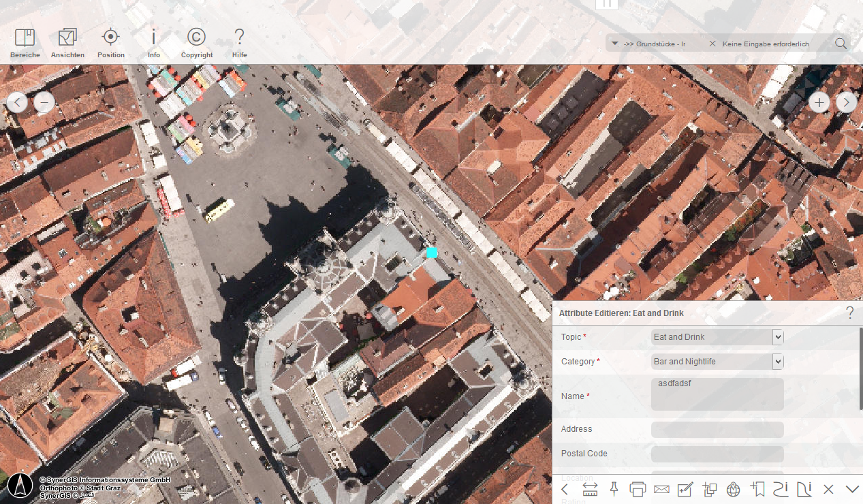Viewport: 863px width, 504px height.
Task: Place a pin with the pushpin tool
Action: click(614, 489)
